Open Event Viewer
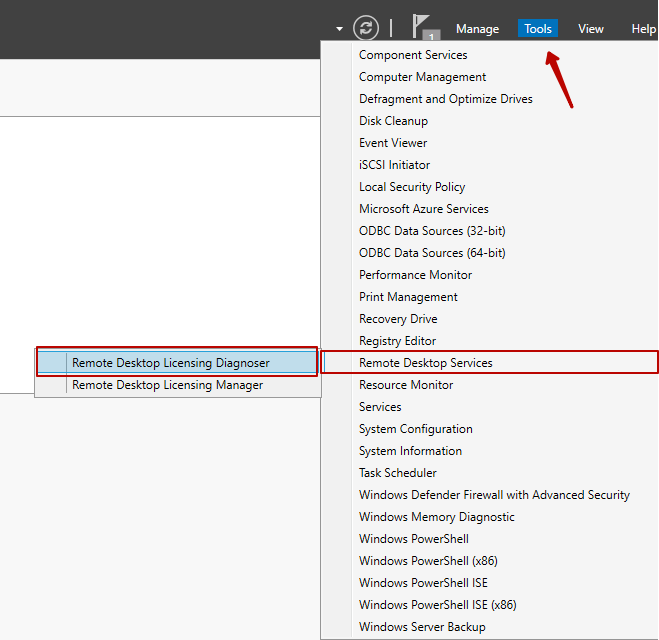659x640 pixels. pyautogui.click(x=393, y=143)
